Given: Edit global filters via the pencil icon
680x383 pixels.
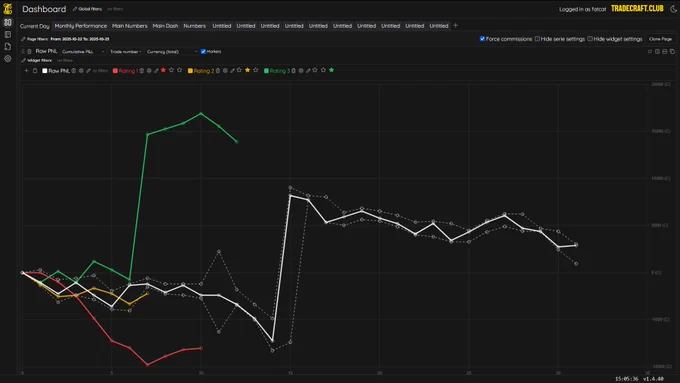Looking at the screenshot, I should (x=75, y=9).
